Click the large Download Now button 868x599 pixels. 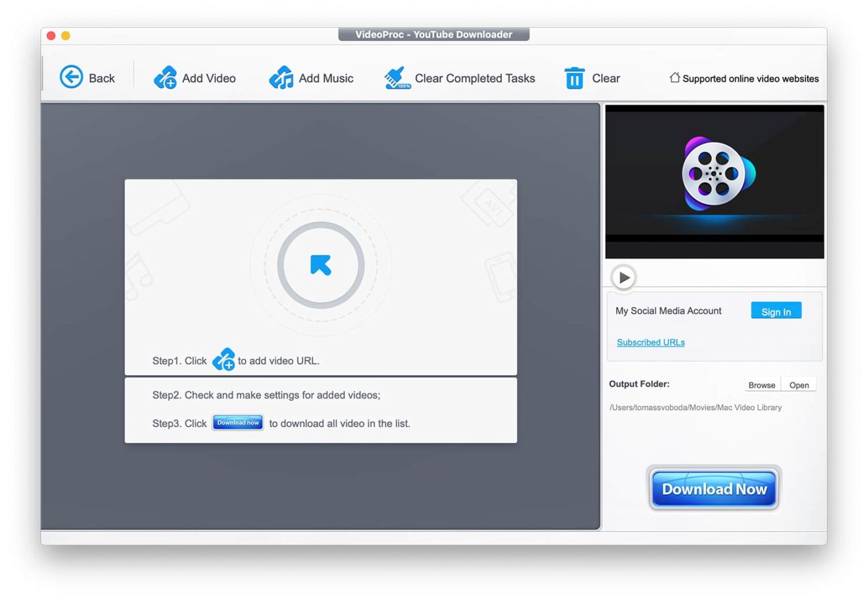(x=714, y=488)
